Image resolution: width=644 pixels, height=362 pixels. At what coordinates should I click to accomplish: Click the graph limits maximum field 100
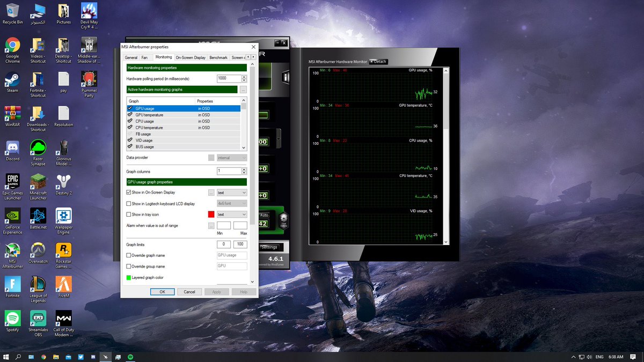coord(240,245)
